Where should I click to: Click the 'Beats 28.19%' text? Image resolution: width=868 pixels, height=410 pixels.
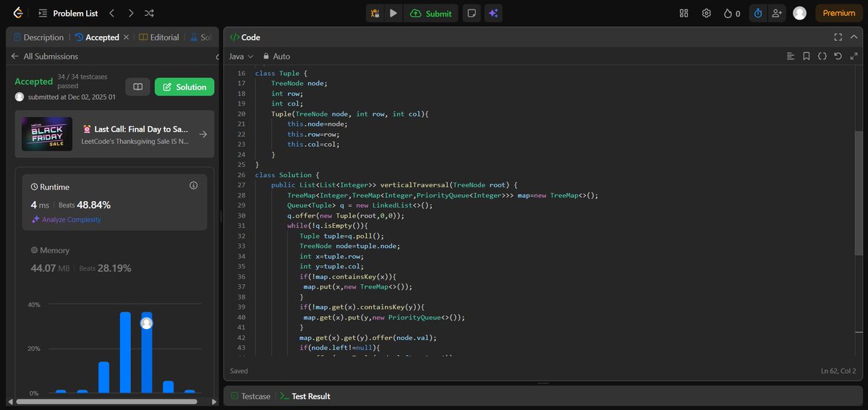point(105,268)
